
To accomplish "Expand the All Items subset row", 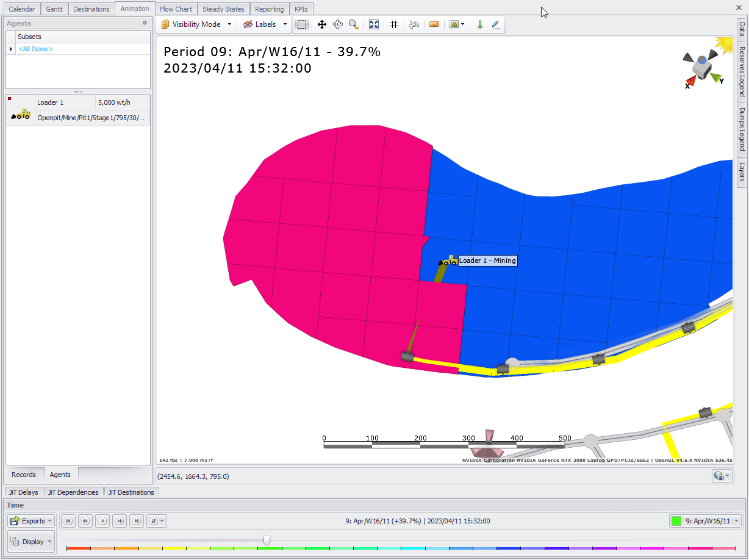I will [x=10, y=49].
